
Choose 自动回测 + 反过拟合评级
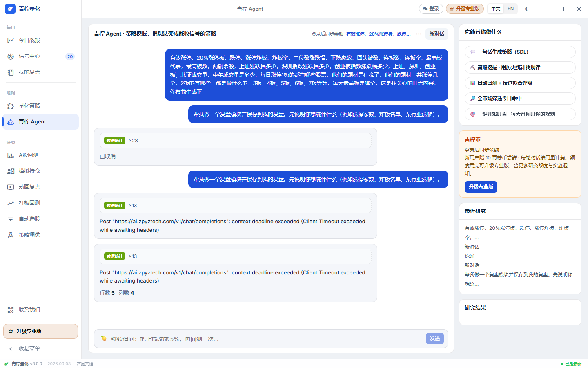pyautogui.click(x=520, y=83)
